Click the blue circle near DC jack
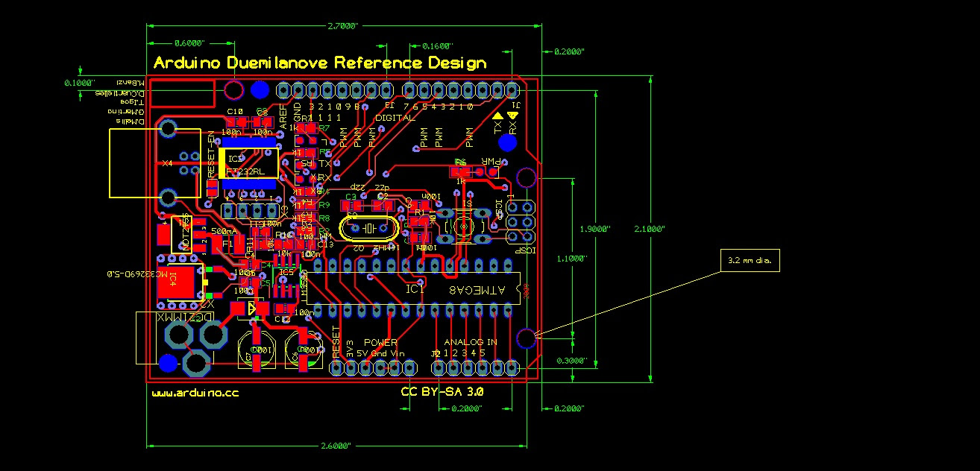 tap(168, 363)
